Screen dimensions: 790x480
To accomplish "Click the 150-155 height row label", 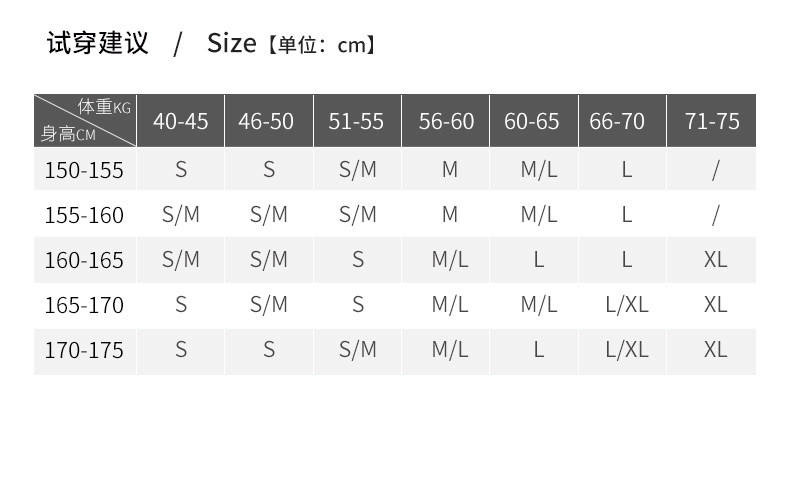I will (84, 170).
